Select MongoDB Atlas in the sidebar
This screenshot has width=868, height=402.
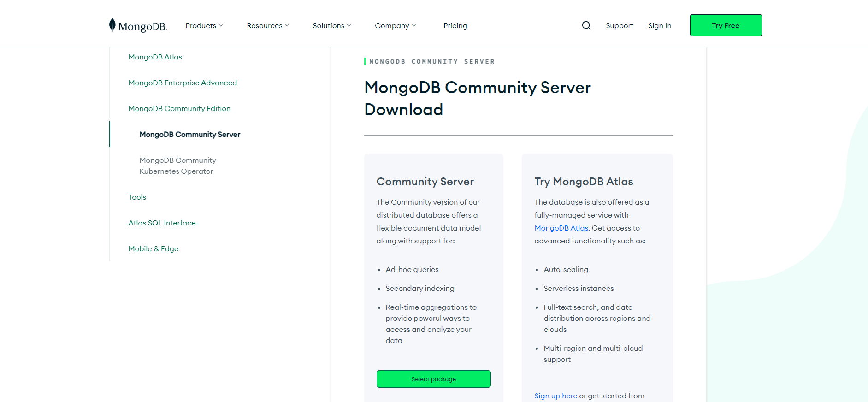[x=155, y=57]
